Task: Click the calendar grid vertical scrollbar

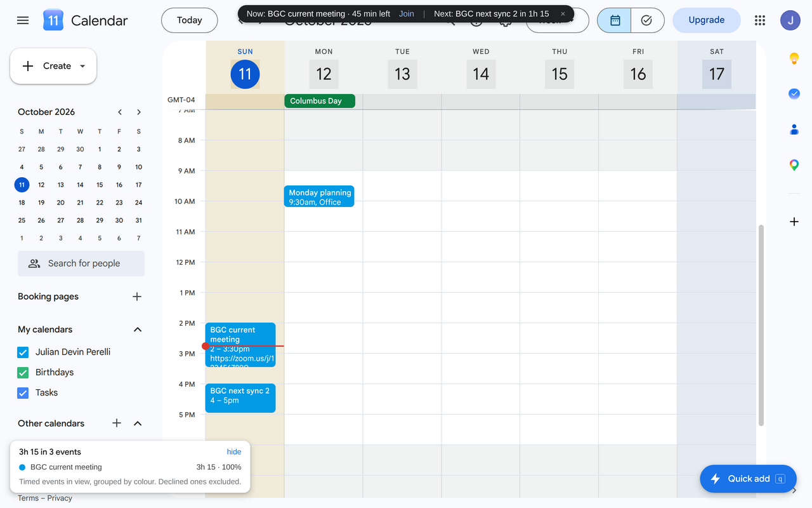Action: click(x=762, y=324)
